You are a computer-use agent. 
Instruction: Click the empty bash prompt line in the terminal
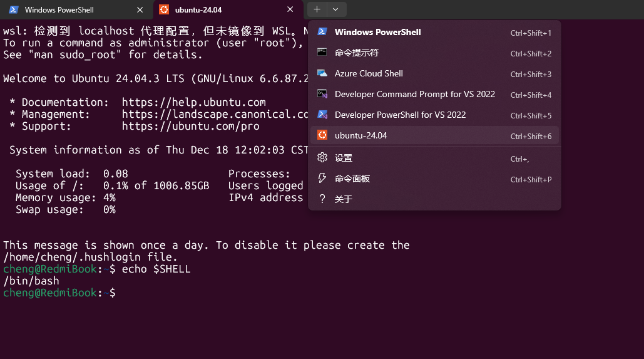click(x=188, y=293)
